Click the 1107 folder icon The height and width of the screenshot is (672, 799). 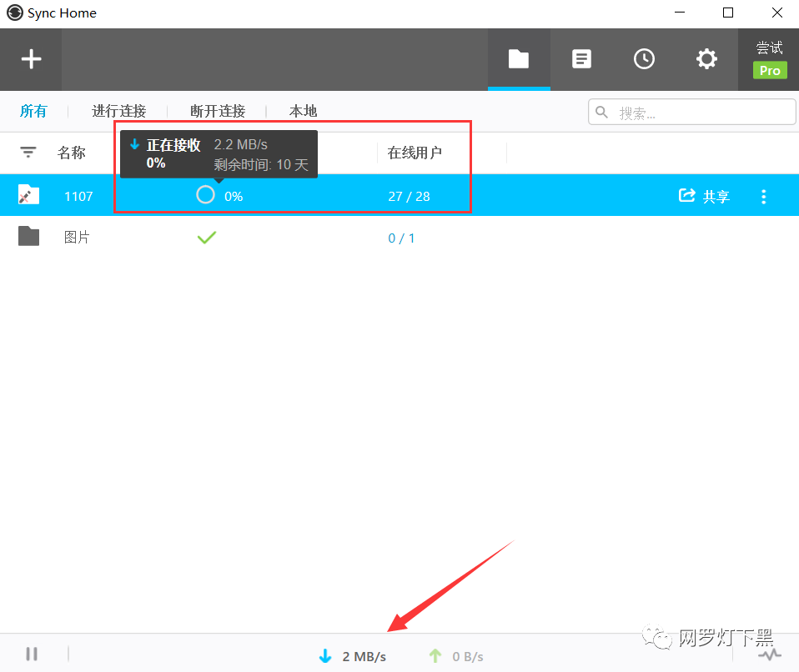click(x=28, y=194)
